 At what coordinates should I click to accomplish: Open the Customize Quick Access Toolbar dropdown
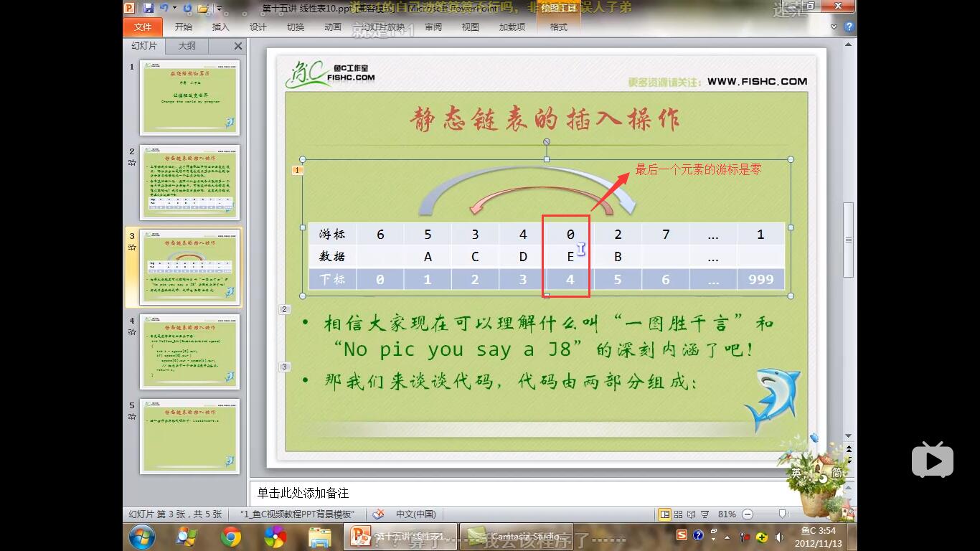pyautogui.click(x=220, y=7)
